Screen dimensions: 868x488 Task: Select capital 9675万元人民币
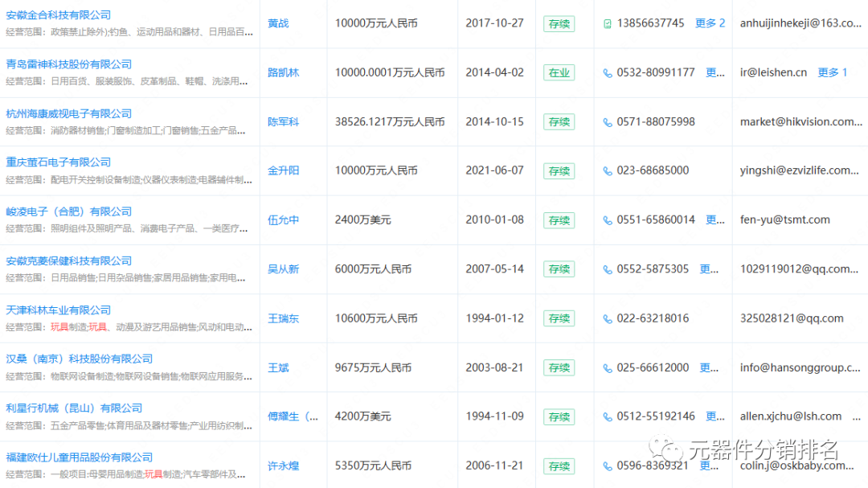(373, 367)
